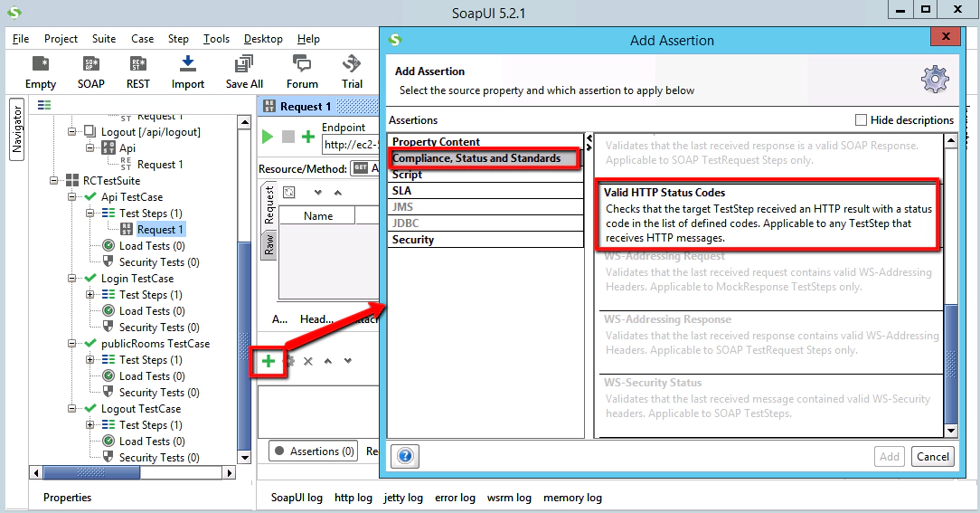Move request parameter up chevron
The width and height of the screenshot is (980, 513).
click(337, 192)
